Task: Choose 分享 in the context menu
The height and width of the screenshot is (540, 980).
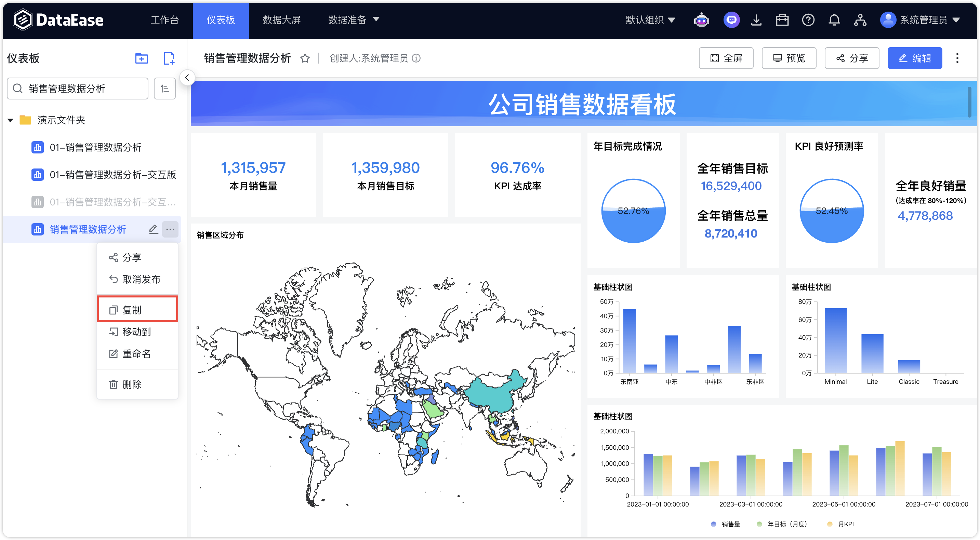Action: tap(137, 257)
